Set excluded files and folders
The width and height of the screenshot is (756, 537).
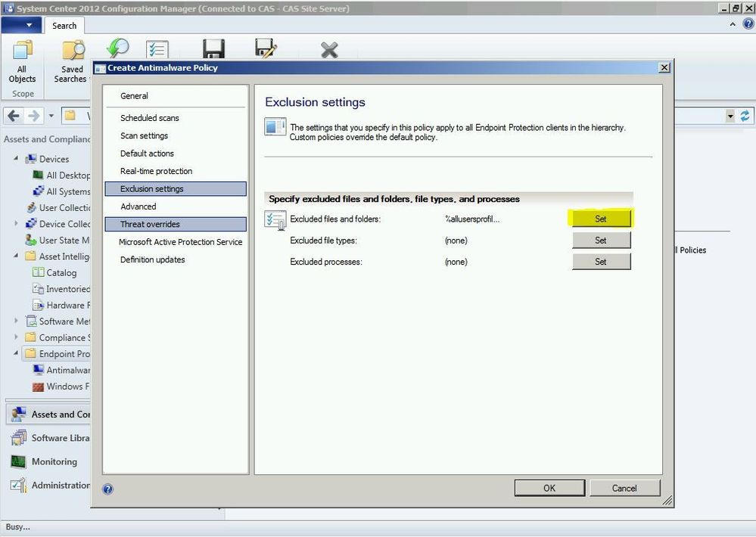click(601, 219)
